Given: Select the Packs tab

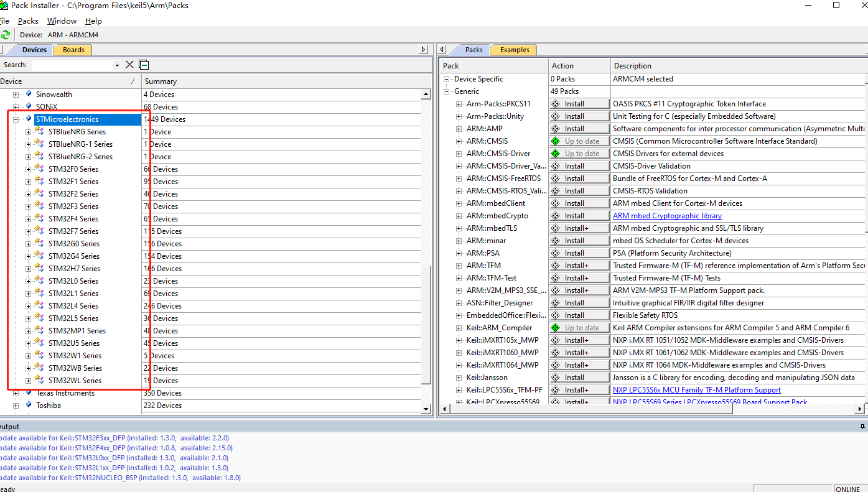Looking at the screenshot, I should [474, 50].
